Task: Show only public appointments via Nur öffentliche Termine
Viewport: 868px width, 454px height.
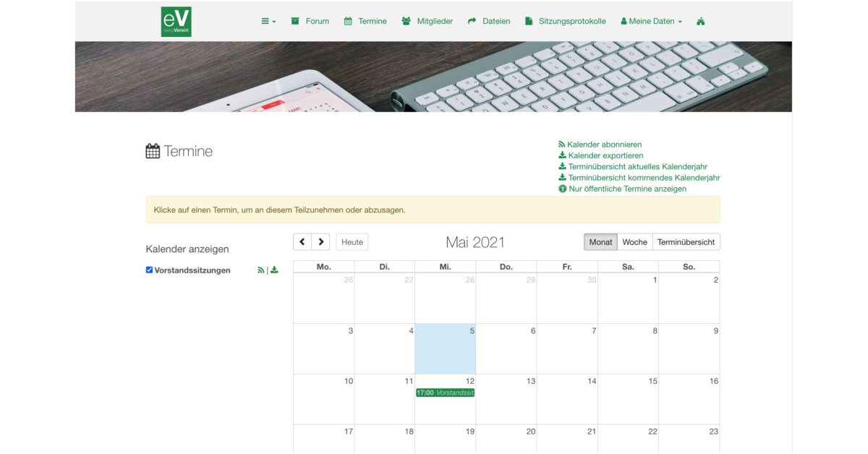Action: [x=622, y=189]
